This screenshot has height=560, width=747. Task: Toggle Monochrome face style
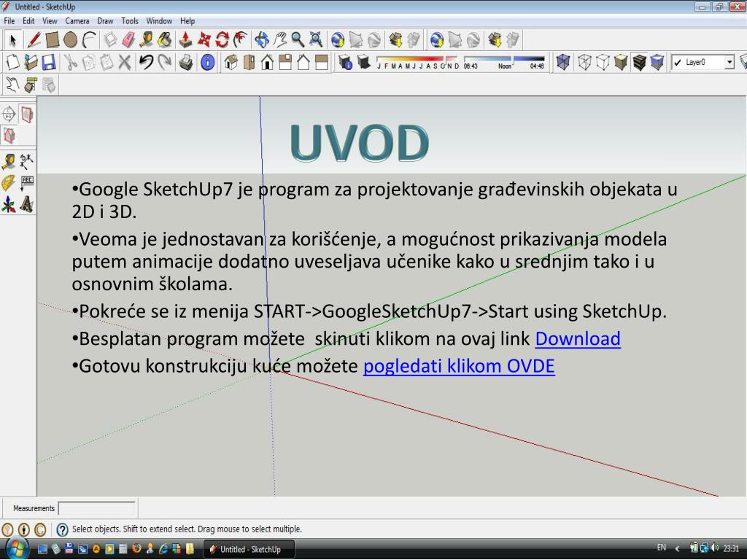pos(657,63)
